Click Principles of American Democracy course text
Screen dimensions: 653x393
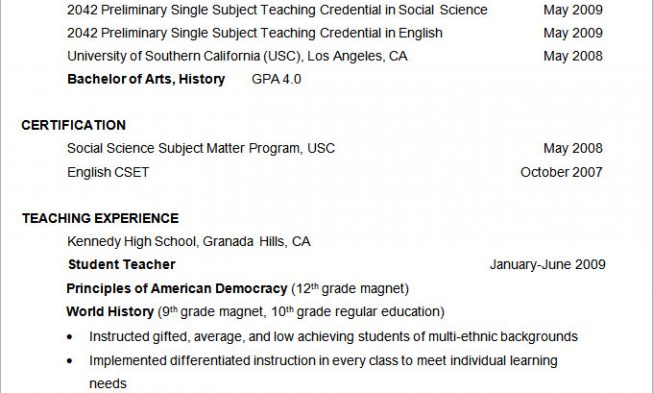[177, 288]
